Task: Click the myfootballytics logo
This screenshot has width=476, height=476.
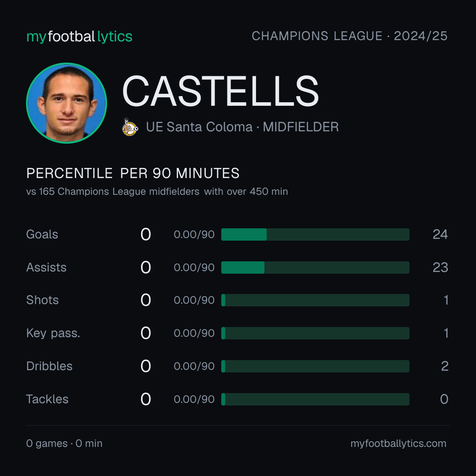Action: pyautogui.click(x=79, y=37)
